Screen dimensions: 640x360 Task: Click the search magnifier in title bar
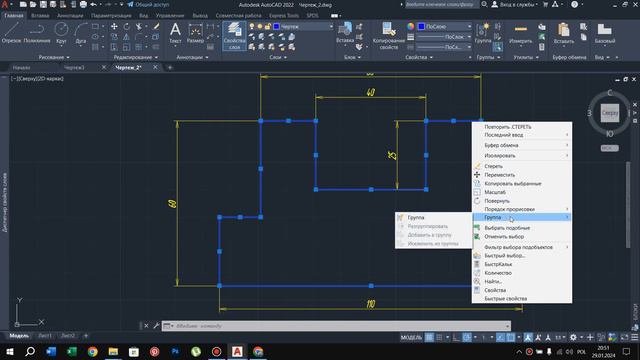pos(484,4)
